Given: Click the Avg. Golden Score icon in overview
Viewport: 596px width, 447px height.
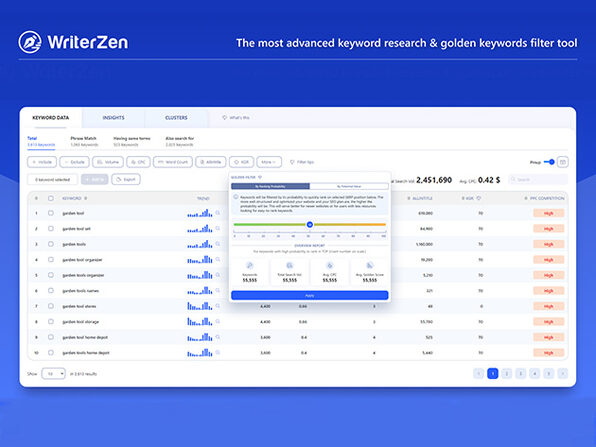Looking at the screenshot, I should click(369, 265).
